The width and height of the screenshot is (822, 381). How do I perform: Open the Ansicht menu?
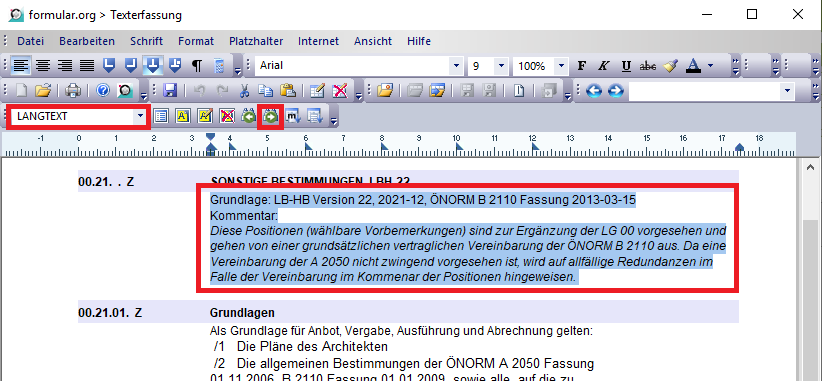(373, 41)
